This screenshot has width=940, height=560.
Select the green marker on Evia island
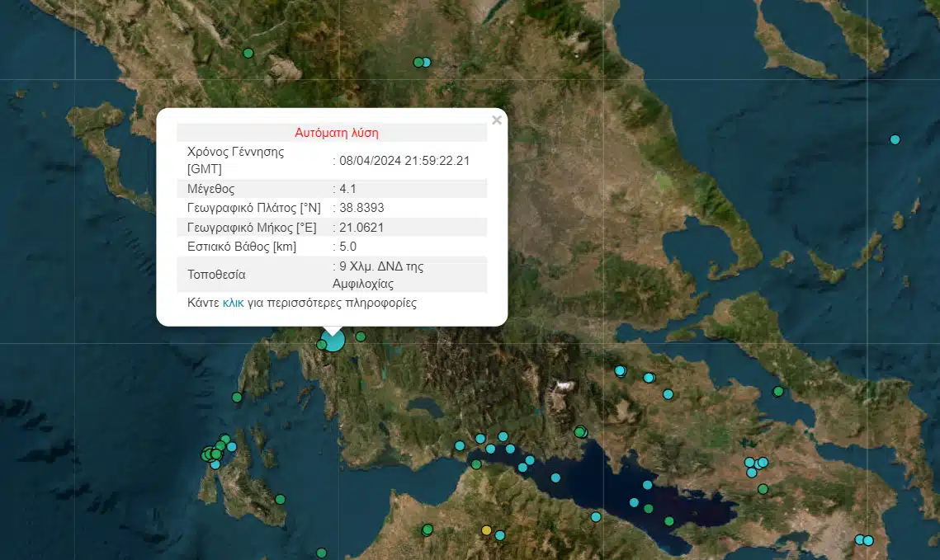click(777, 391)
